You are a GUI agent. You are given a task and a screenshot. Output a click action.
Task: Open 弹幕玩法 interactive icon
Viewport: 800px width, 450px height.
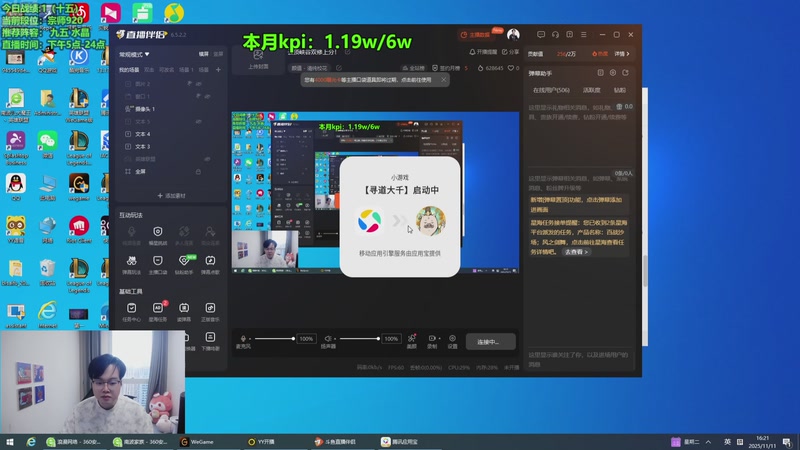[132, 261]
